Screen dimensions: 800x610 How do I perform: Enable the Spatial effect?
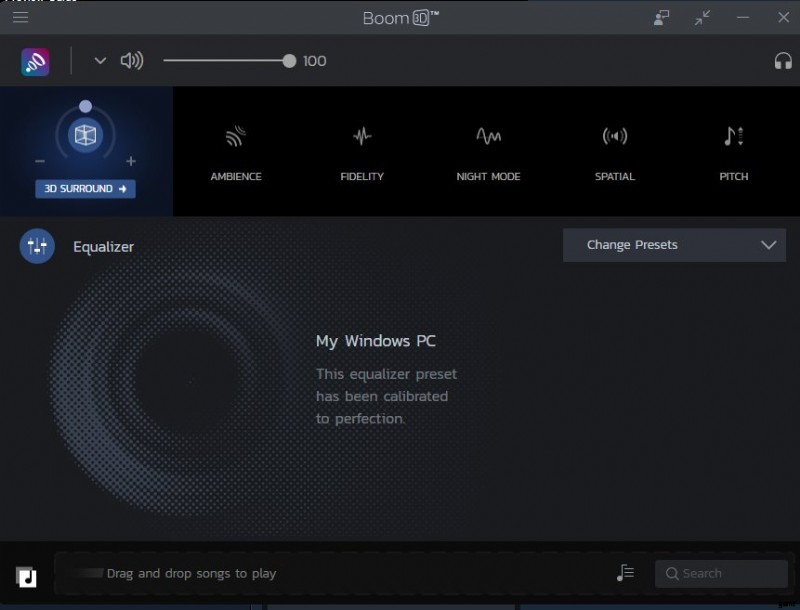pos(614,152)
